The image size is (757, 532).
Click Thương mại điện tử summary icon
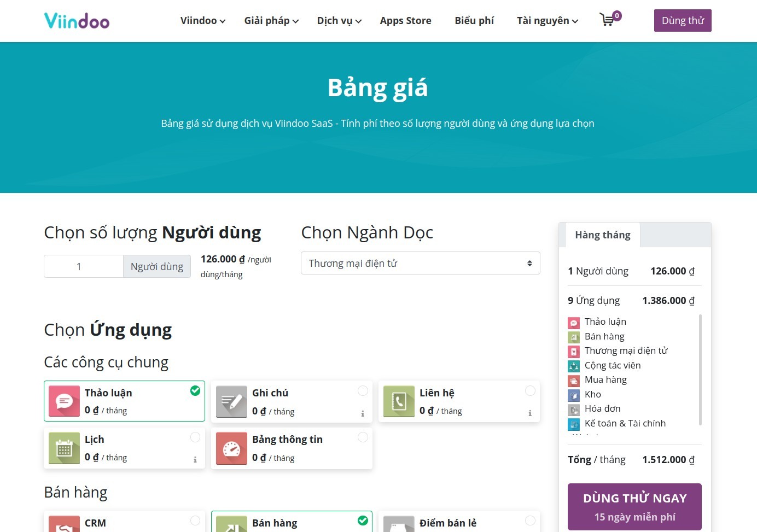coord(574,352)
